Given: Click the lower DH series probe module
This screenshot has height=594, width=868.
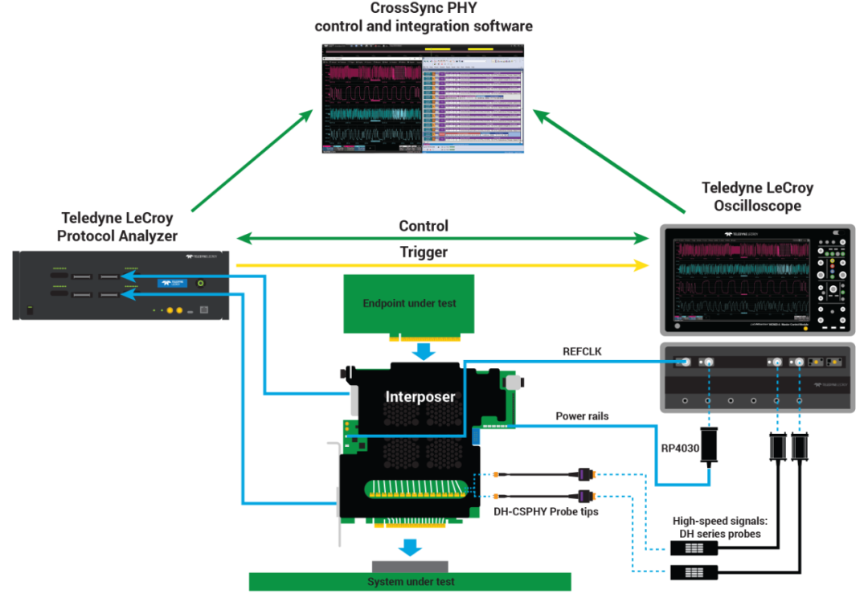Looking at the screenshot, I should 694,573.
